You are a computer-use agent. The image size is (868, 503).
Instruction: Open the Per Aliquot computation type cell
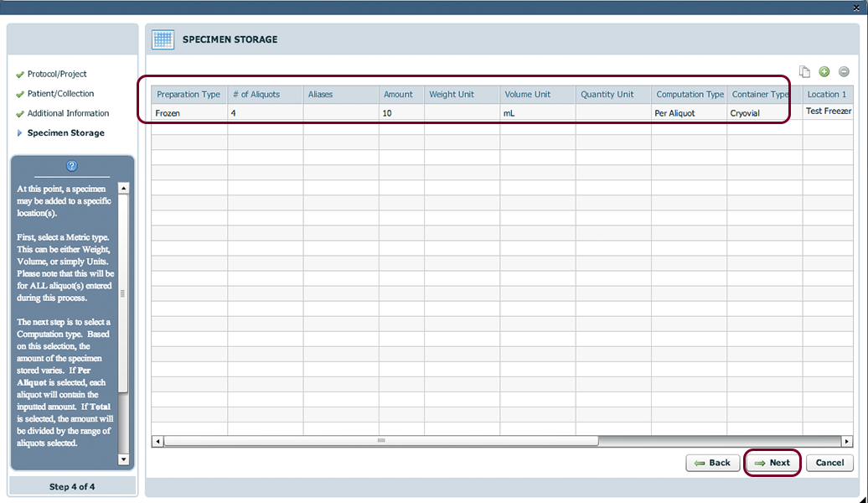(690, 113)
